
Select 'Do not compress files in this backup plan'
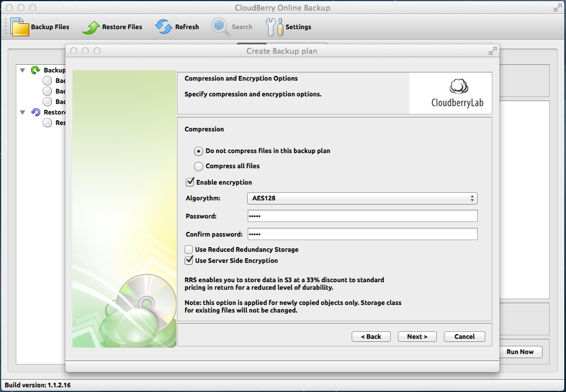(x=199, y=151)
